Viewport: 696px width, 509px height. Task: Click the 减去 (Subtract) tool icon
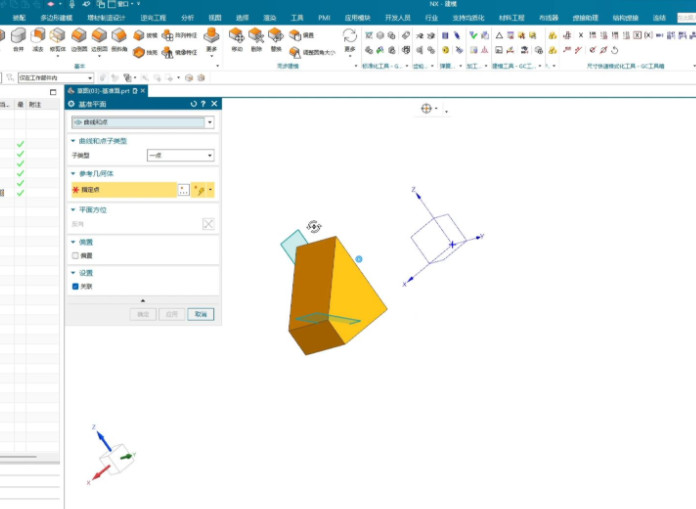click(x=38, y=36)
